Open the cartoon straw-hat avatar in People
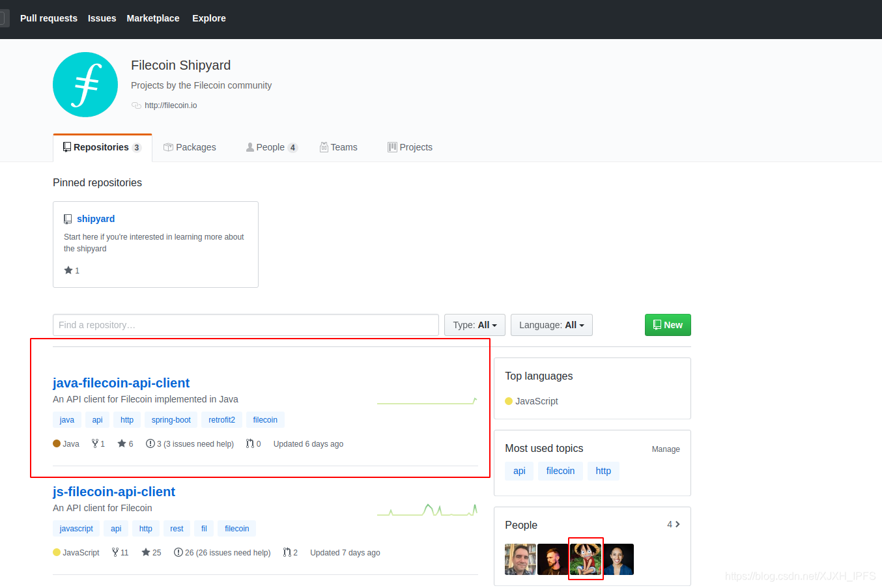This screenshot has height=588, width=882. (586, 559)
